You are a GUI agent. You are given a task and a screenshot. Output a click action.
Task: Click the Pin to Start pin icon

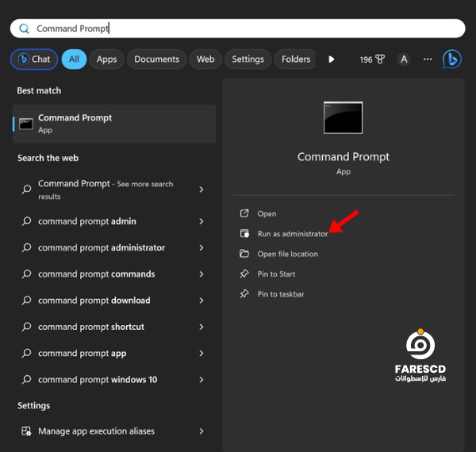click(244, 274)
